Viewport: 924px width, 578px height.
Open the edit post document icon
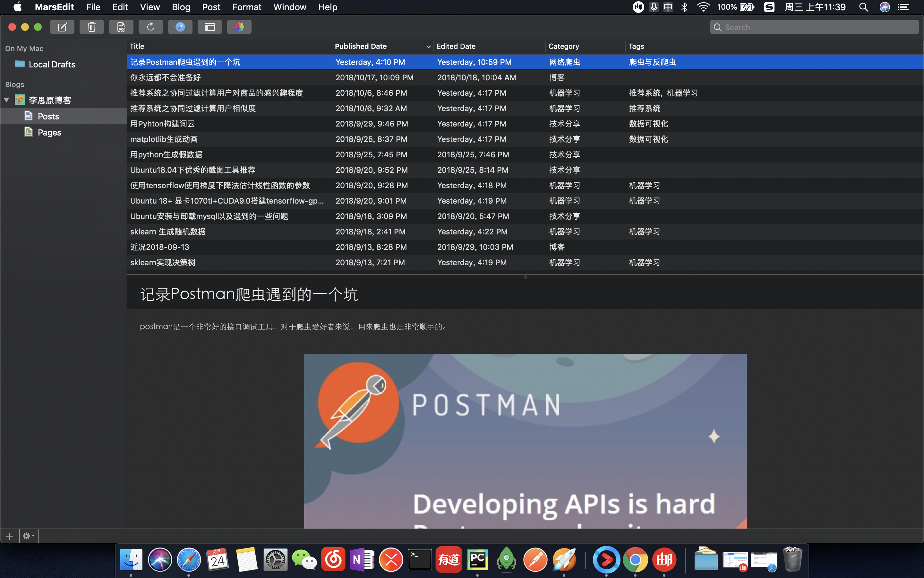(x=121, y=27)
